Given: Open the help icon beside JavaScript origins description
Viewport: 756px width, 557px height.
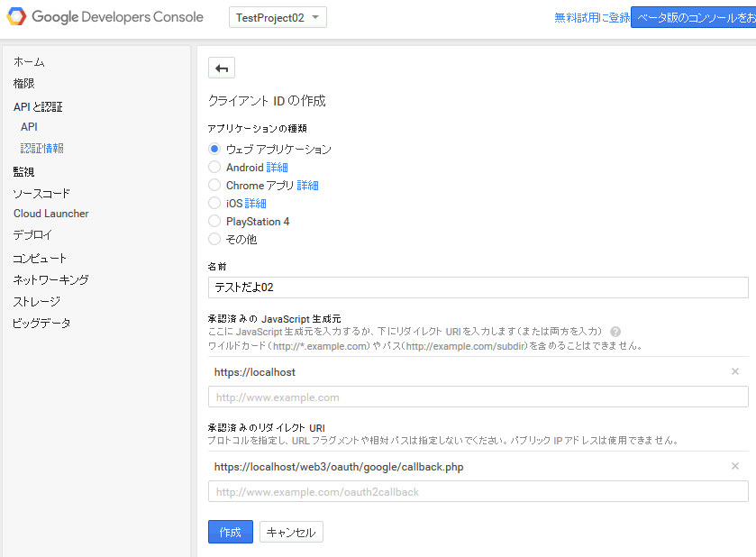Looking at the screenshot, I should (615, 332).
